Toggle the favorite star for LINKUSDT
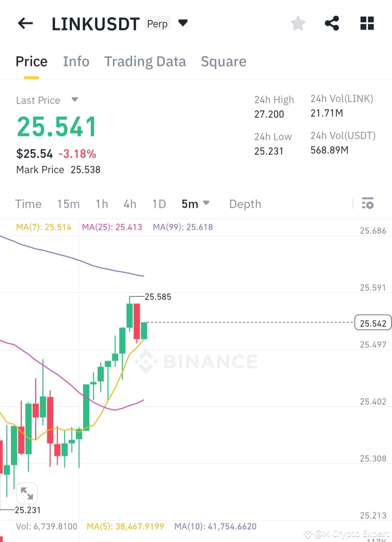This screenshot has width=392, height=542. point(298,23)
